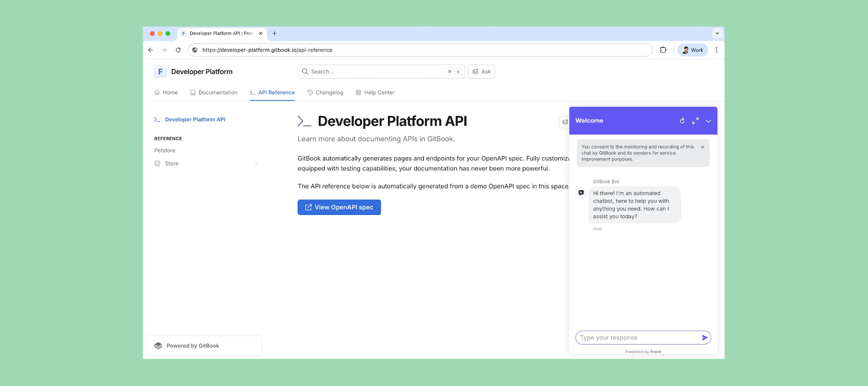Send the chat response using arrow icon
Screen dimensions: 868x386
click(x=704, y=337)
